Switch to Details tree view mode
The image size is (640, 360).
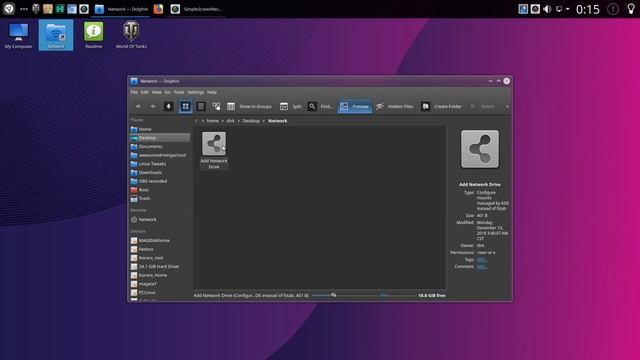pos(216,107)
